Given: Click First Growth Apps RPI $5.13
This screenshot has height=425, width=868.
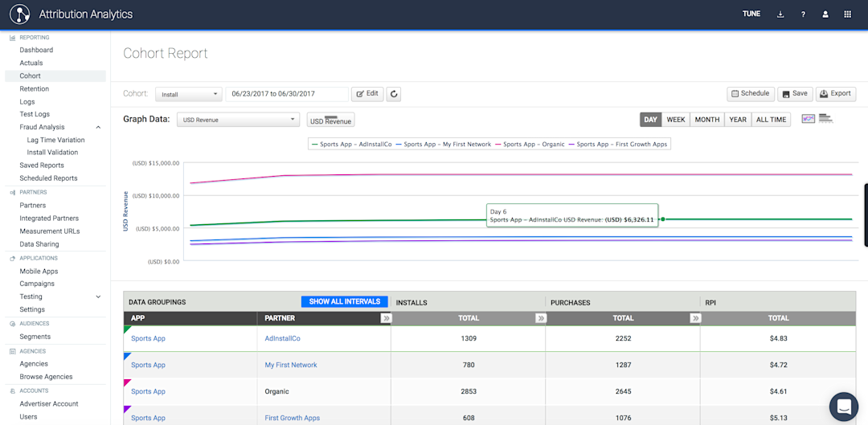Looking at the screenshot, I should point(778,418).
